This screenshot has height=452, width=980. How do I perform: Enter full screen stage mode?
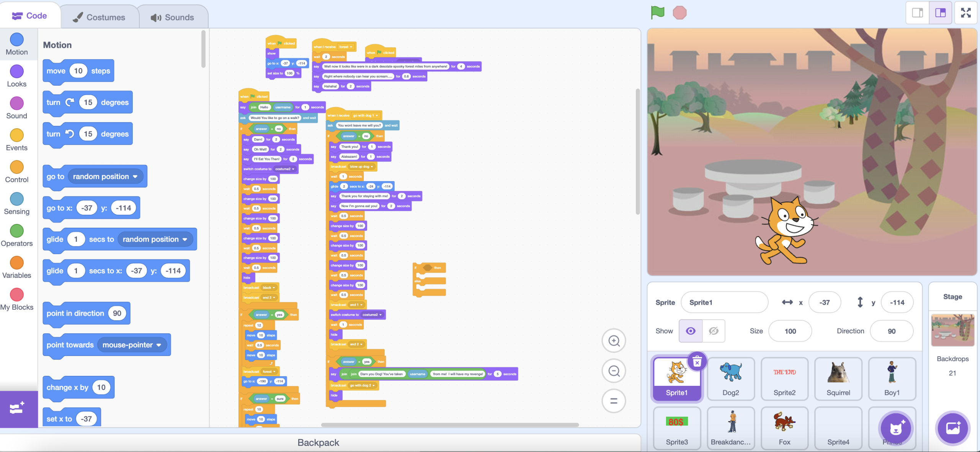click(x=966, y=13)
